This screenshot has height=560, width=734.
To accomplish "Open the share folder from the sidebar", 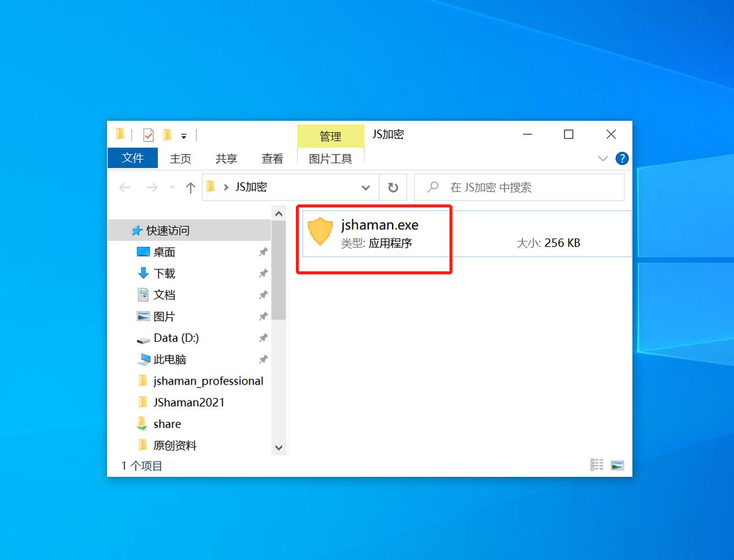I will tap(168, 424).
